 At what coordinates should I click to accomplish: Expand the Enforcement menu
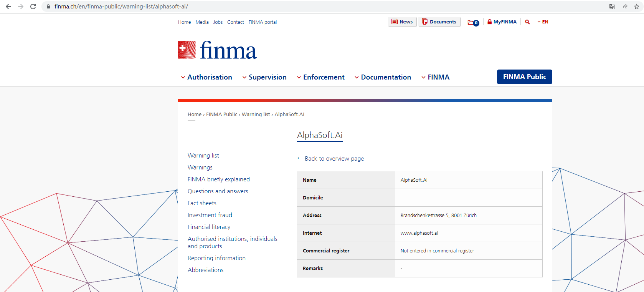321,77
